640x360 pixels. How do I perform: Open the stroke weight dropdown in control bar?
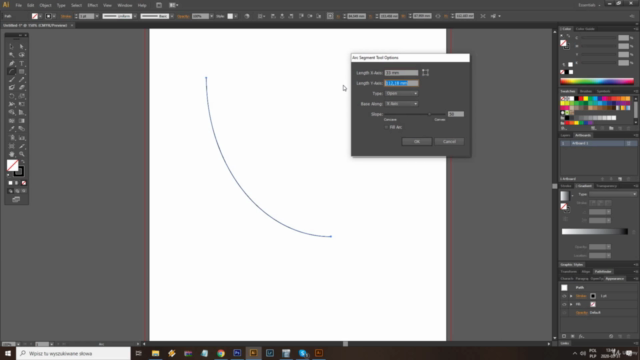(97, 16)
